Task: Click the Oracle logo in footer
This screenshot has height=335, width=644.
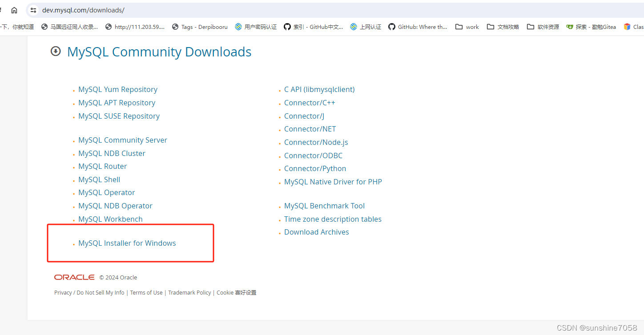Action: click(74, 277)
